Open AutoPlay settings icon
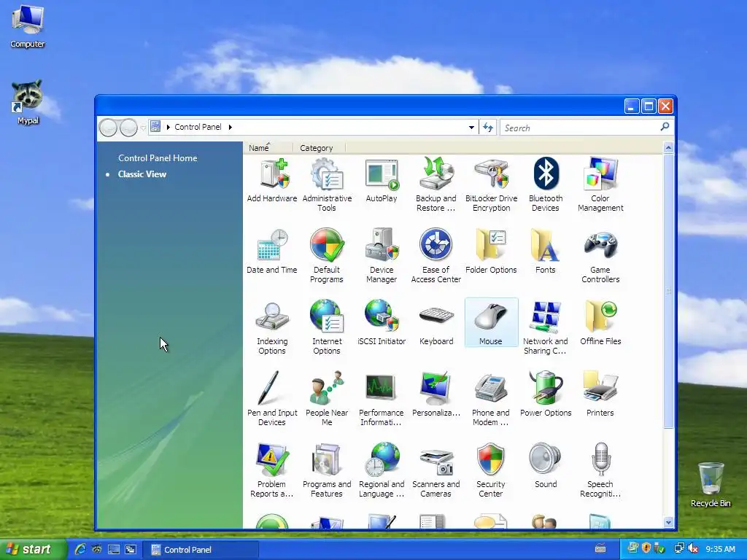 pos(381,181)
